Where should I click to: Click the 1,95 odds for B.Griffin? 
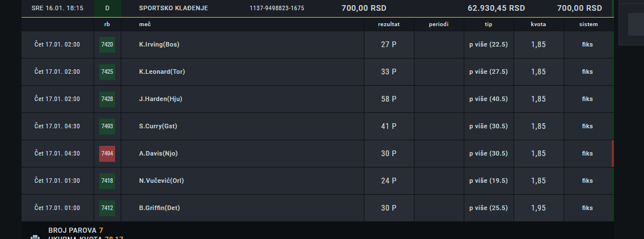coord(538,208)
